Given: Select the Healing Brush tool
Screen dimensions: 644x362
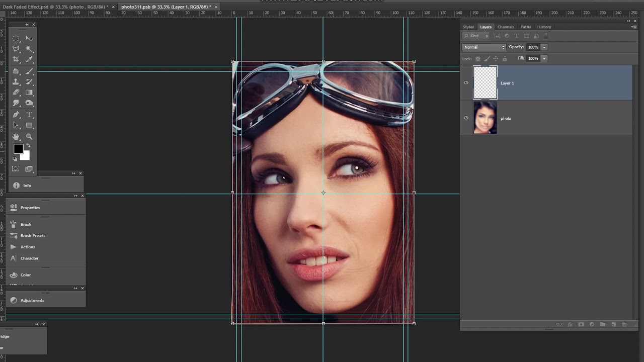Looking at the screenshot, I should click(x=16, y=71).
